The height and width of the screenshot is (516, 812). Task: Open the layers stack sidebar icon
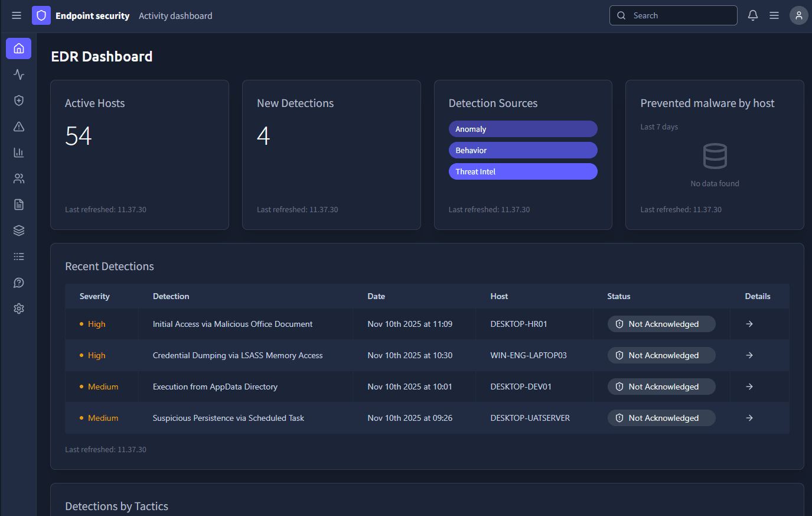(x=19, y=231)
